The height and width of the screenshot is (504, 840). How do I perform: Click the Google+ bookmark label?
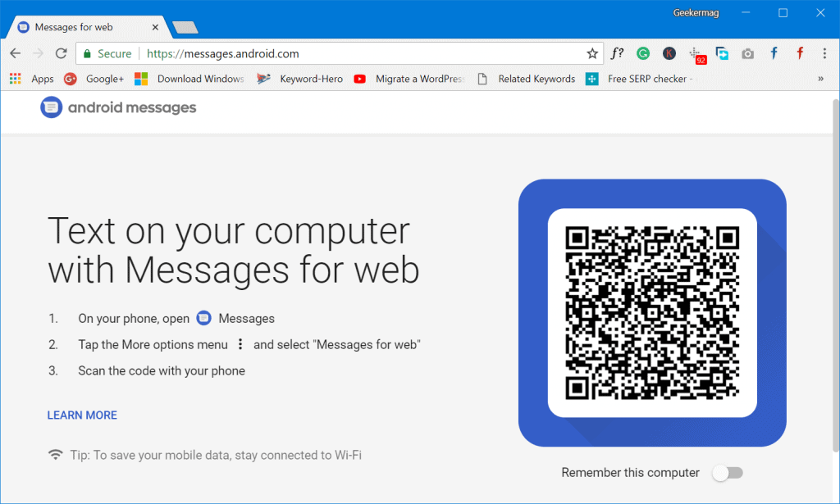point(105,79)
